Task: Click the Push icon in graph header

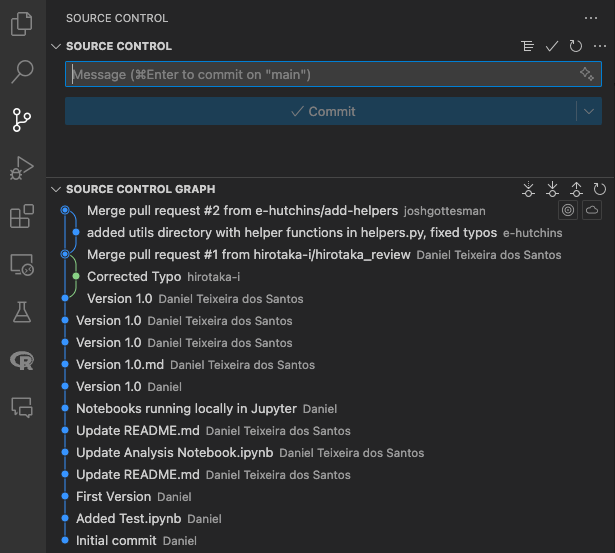Action: pyautogui.click(x=576, y=189)
